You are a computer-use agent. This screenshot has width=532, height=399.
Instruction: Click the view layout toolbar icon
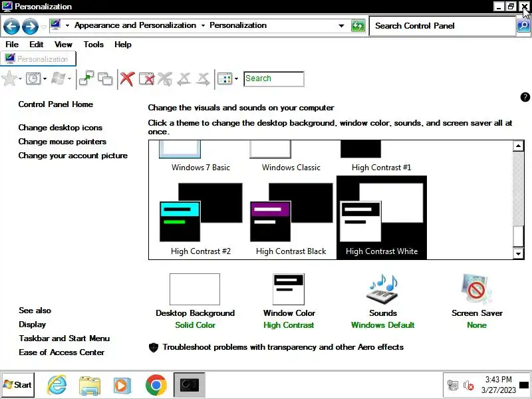pos(225,78)
